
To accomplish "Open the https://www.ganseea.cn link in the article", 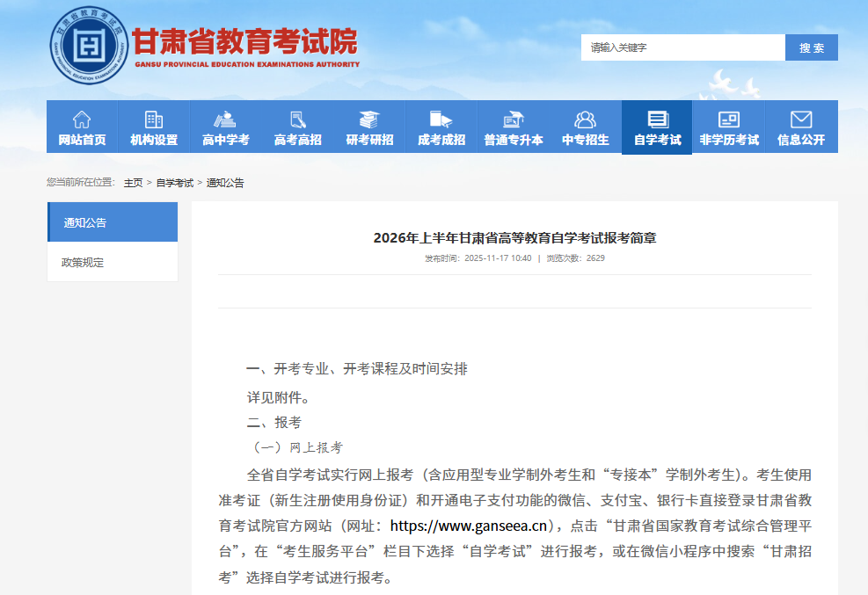I will [470, 526].
